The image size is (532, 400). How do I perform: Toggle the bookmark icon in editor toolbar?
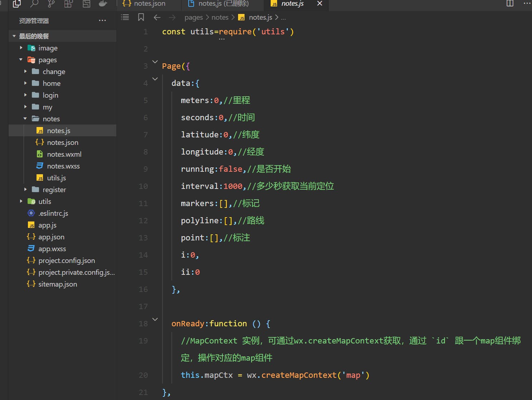pos(141,17)
